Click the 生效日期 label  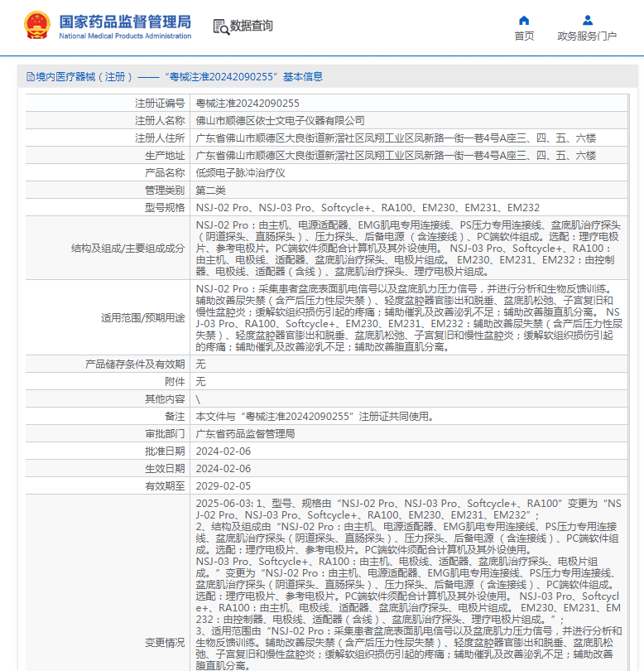(x=165, y=469)
